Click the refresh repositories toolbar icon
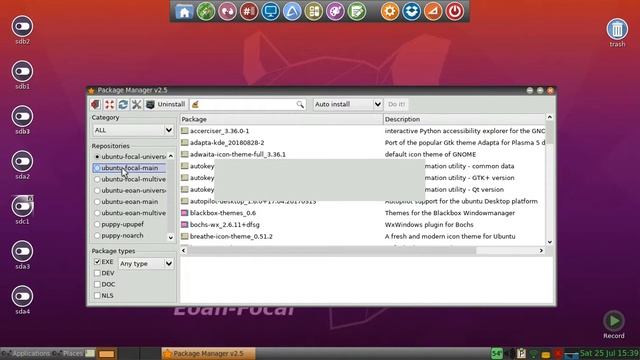This screenshot has width=640, height=360. (123, 104)
